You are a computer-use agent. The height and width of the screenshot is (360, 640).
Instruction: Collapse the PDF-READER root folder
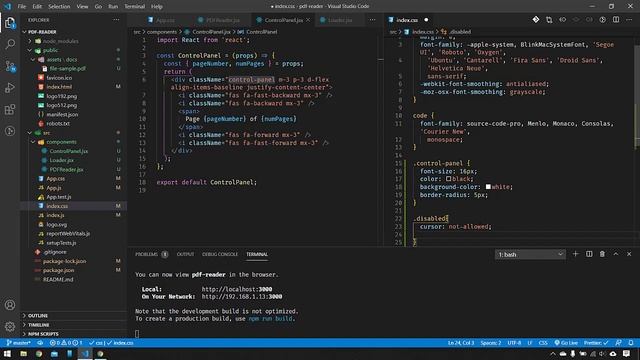pyautogui.click(x=24, y=32)
